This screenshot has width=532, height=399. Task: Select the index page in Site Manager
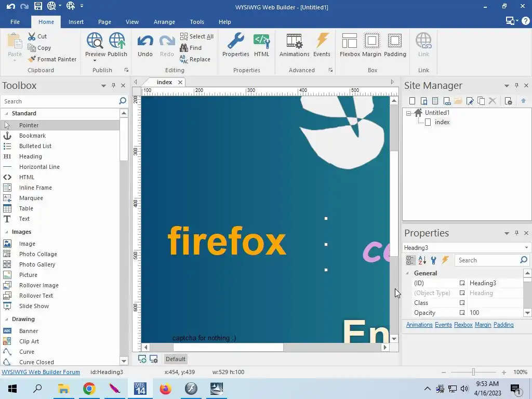[442, 122]
